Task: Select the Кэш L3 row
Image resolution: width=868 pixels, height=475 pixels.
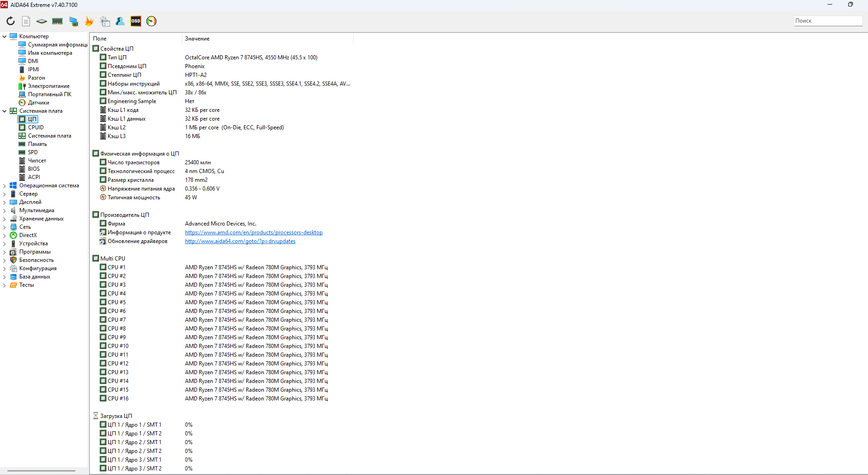Action: pos(221,136)
